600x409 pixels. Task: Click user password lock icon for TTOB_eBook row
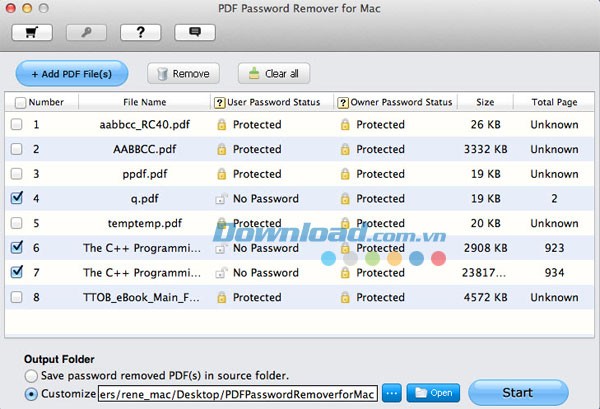tap(222, 297)
